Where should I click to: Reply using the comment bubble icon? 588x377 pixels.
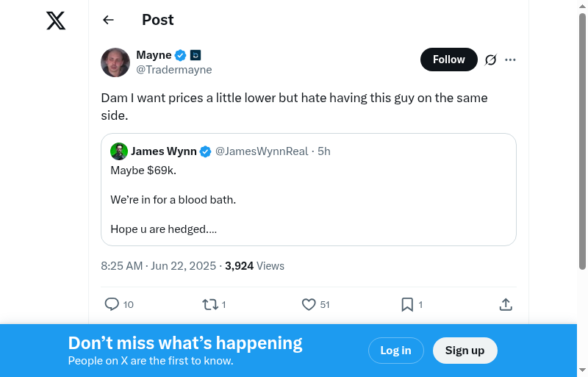(x=112, y=304)
